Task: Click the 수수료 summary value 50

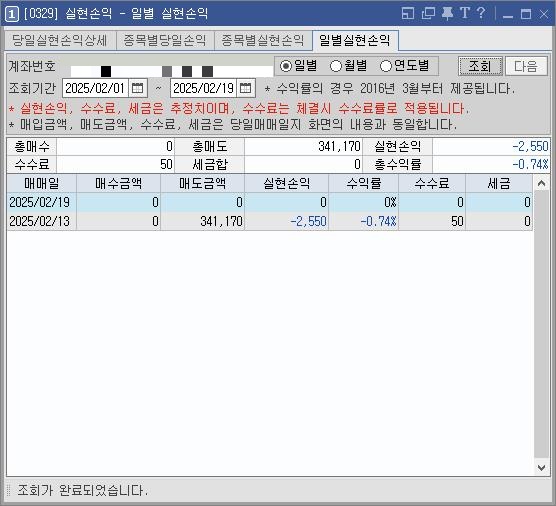Action: click(115, 164)
